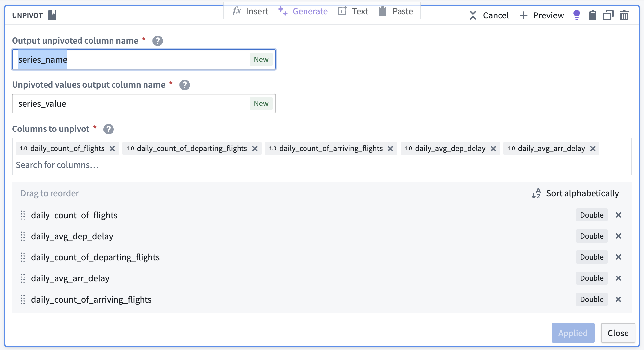Click Paste in the toolbar
The width and height of the screenshot is (644, 350).
(x=396, y=11)
